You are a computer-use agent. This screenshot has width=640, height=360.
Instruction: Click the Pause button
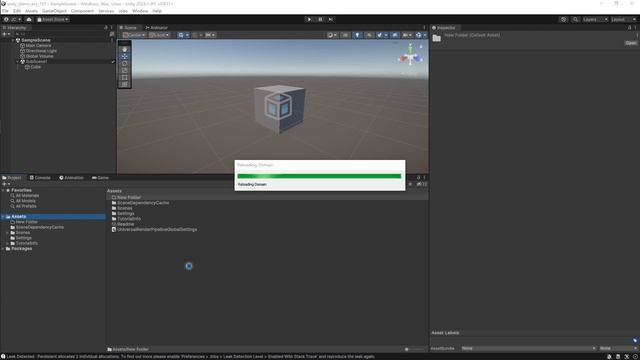coord(320,19)
